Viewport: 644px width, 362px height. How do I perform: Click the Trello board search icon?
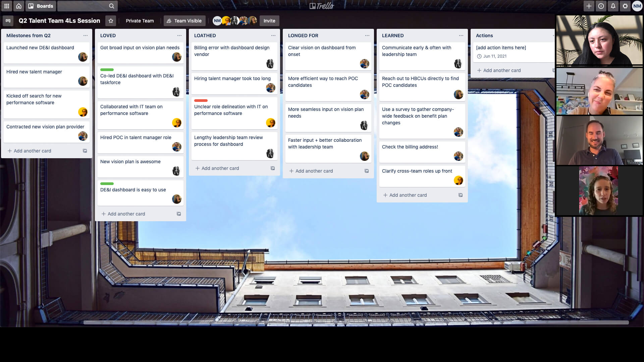(111, 6)
